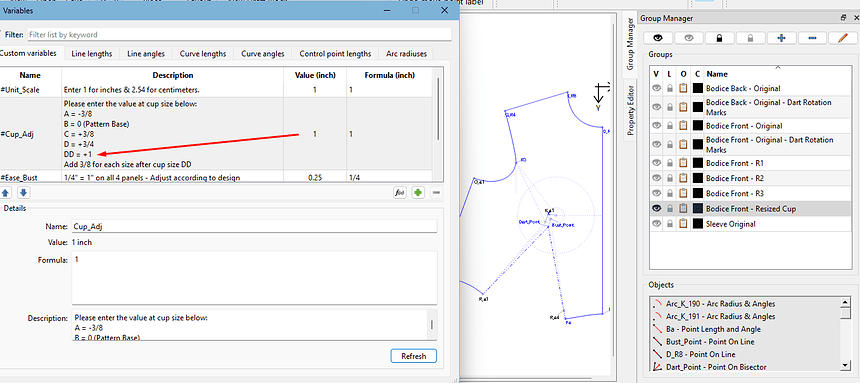Remove group with the blue minus button

[812, 37]
